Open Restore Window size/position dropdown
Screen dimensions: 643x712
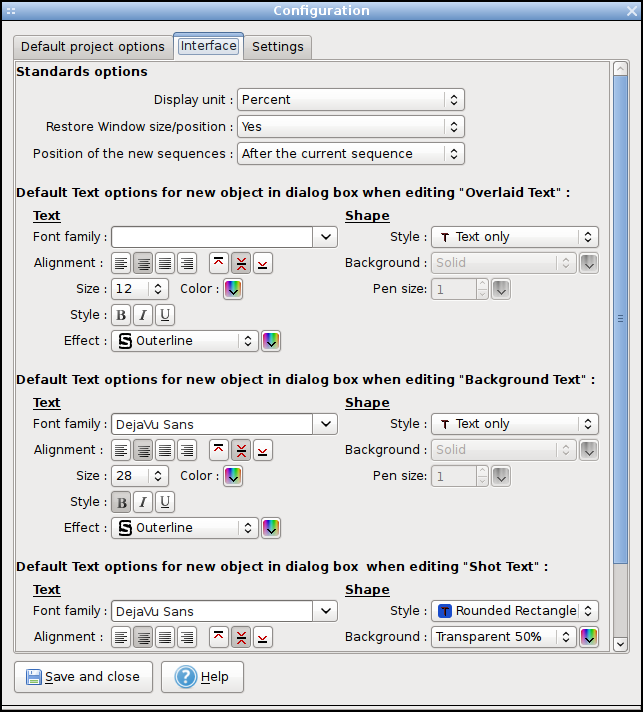click(351, 127)
